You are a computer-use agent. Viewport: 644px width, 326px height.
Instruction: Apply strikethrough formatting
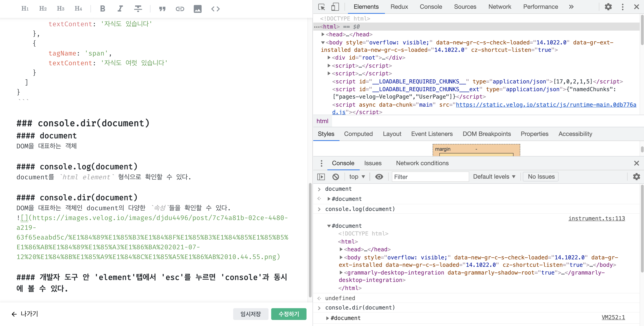138,9
